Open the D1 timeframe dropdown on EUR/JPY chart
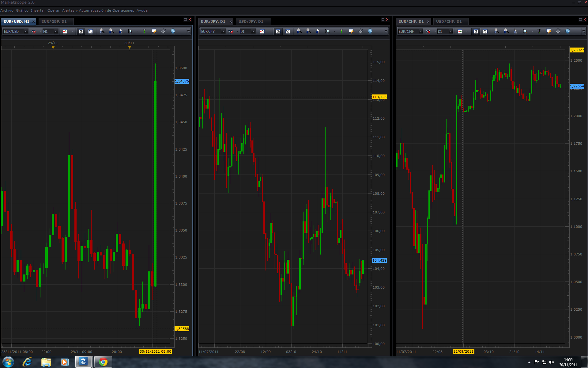588x368 pixels. coord(253,31)
